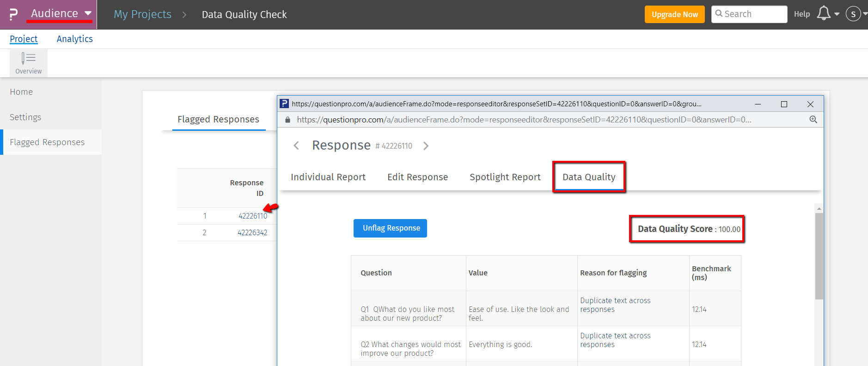Click the lock icon in popup address bar

287,120
